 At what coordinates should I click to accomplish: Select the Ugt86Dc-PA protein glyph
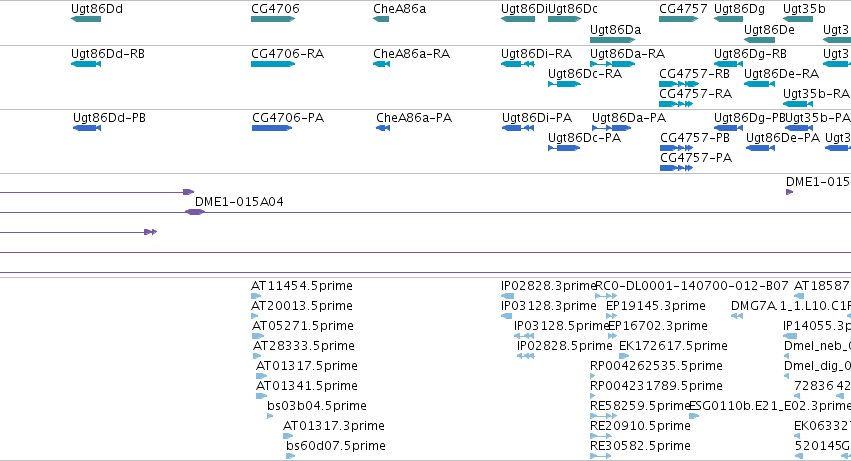[x=564, y=148]
